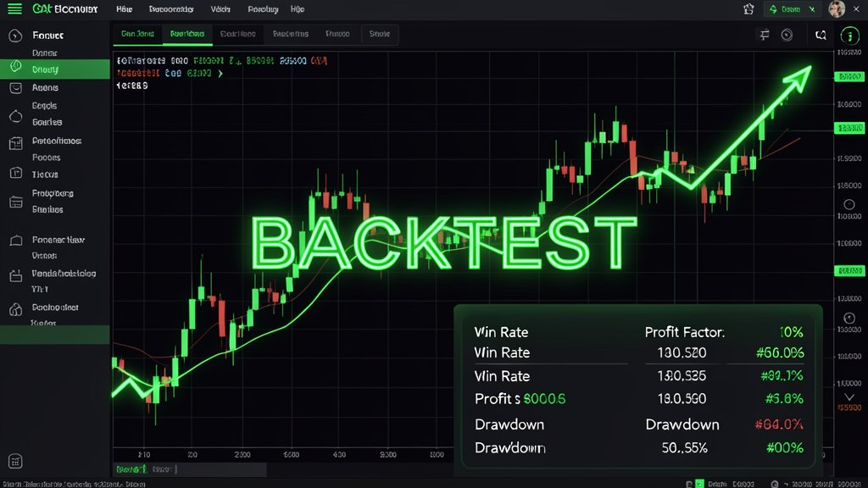Click the 50..55% drawdown value

[684, 447]
